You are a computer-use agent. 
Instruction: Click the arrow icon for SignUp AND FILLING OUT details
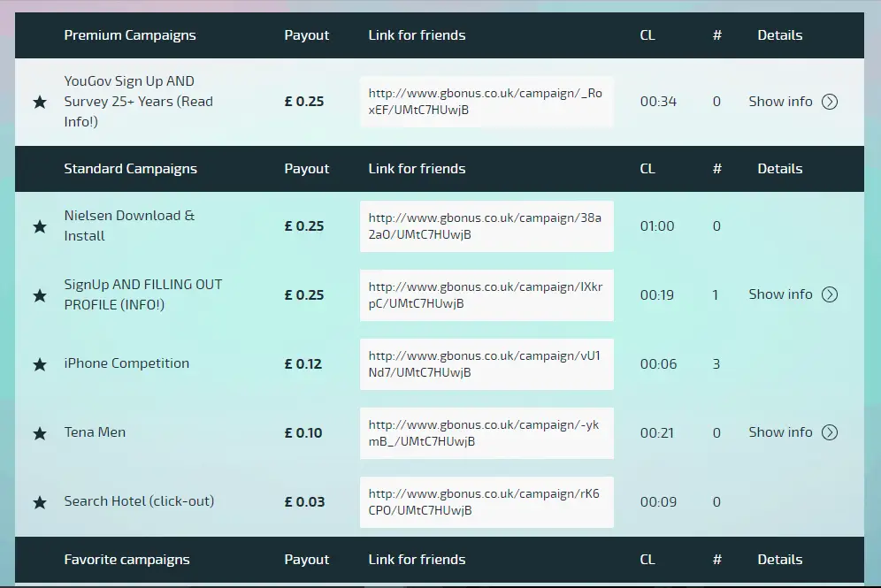(x=830, y=294)
